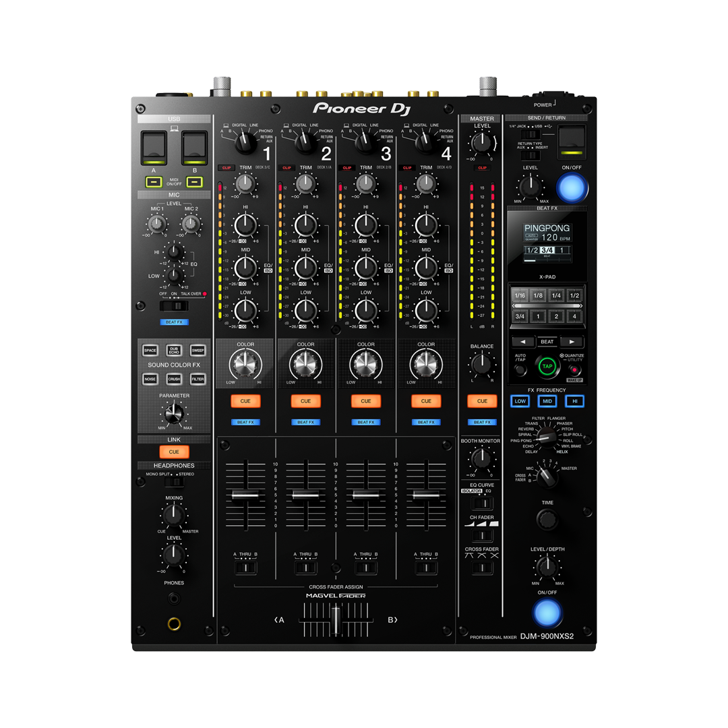Activate the NOISE sound color effect
The height and width of the screenshot is (728, 728).
point(150,380)
